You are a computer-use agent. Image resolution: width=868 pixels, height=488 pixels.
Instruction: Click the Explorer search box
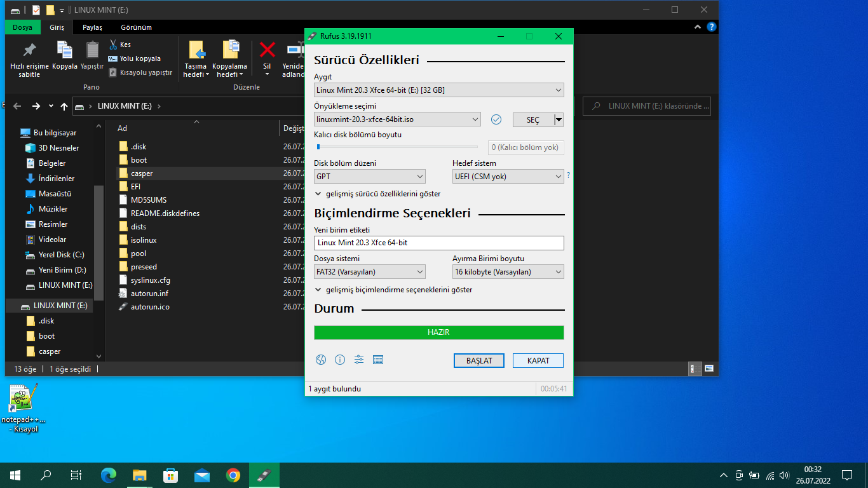tap(647, 106)
